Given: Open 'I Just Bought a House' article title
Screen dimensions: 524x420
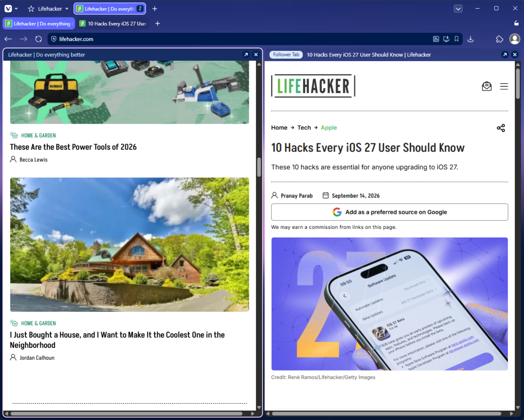Looking at the screenshot, I should click(x=117, y=340).
